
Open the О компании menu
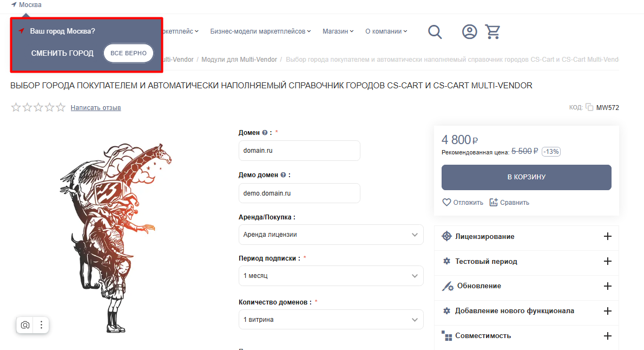pyautogui.click(x=386, y=31)
